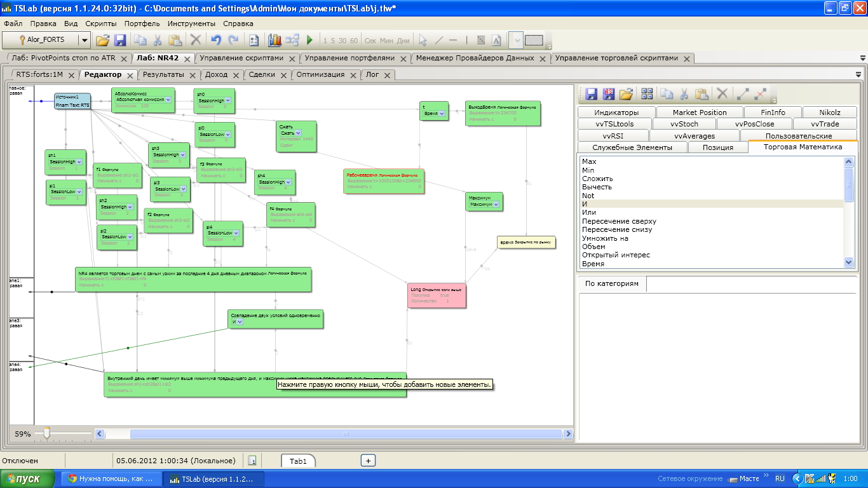Open a file with the main toolbar folder icon
868x488 pixels.
(102, 40)
